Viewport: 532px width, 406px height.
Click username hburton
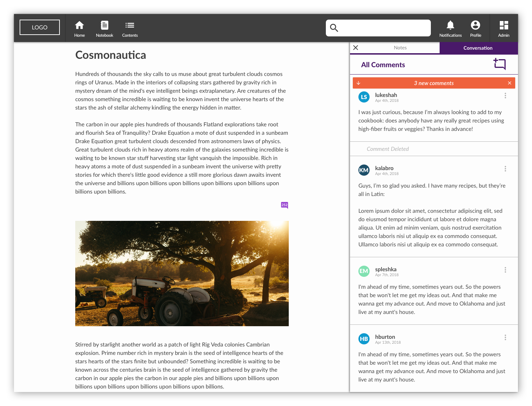pyautogui.click(x=385, y=337)
